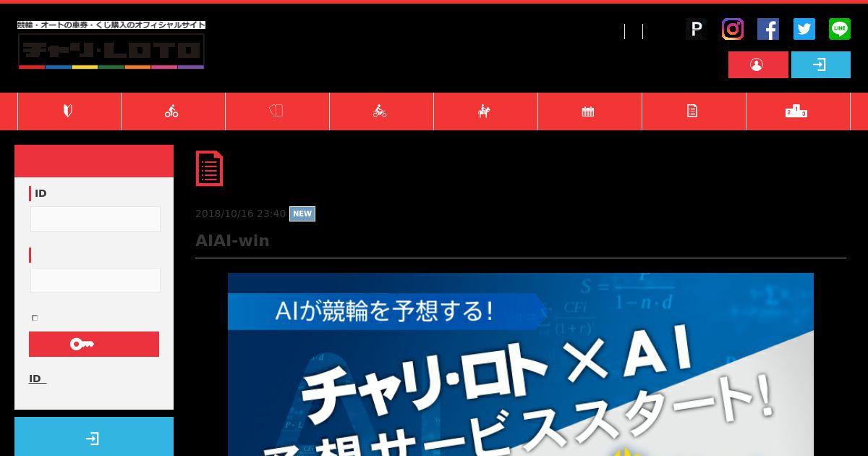Click the NEW badge beside date
Screen dimensions: 868x456
click(x=302, y=214)
